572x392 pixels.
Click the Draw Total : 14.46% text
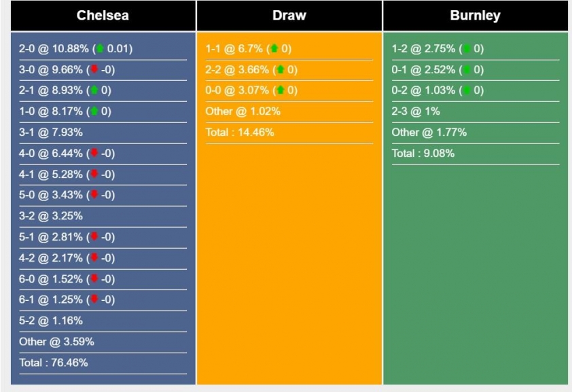[240, 132]
